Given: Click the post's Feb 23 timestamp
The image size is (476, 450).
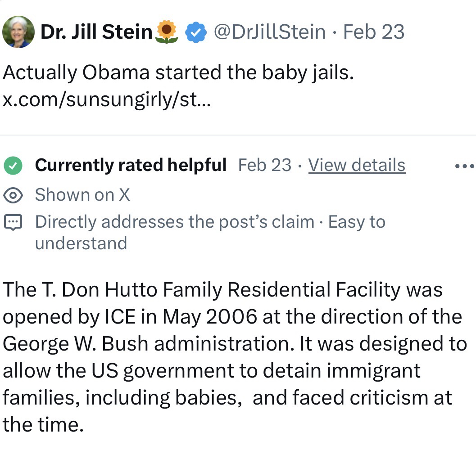Looking at the screenshot, I should (374, 32).
